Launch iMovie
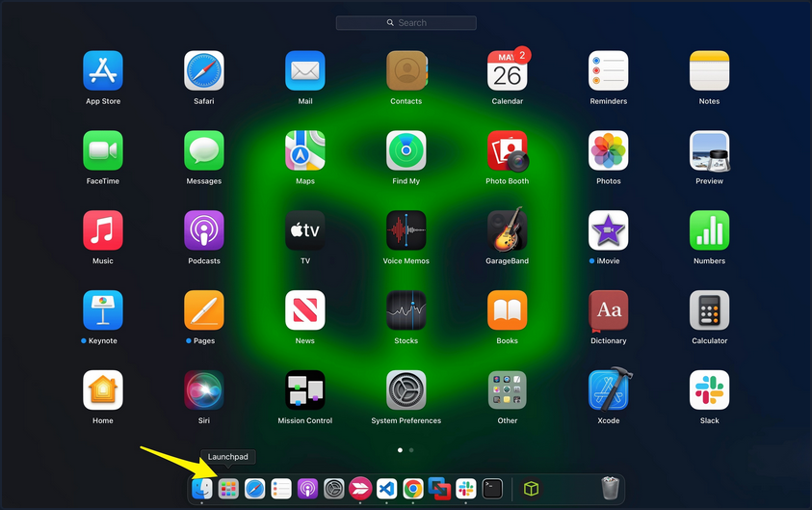 tap(609, 230)
